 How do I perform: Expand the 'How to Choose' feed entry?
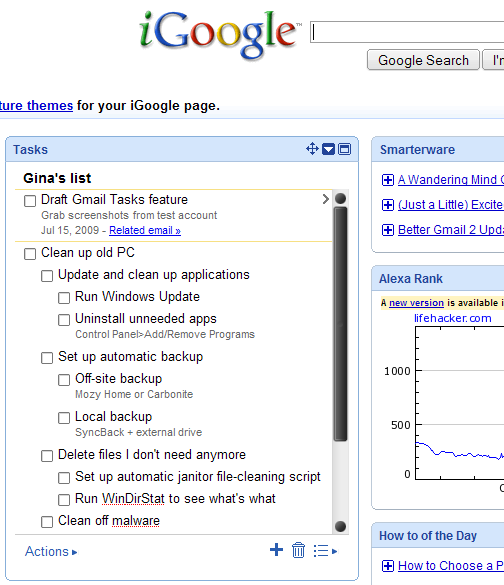tap(388, 566)
